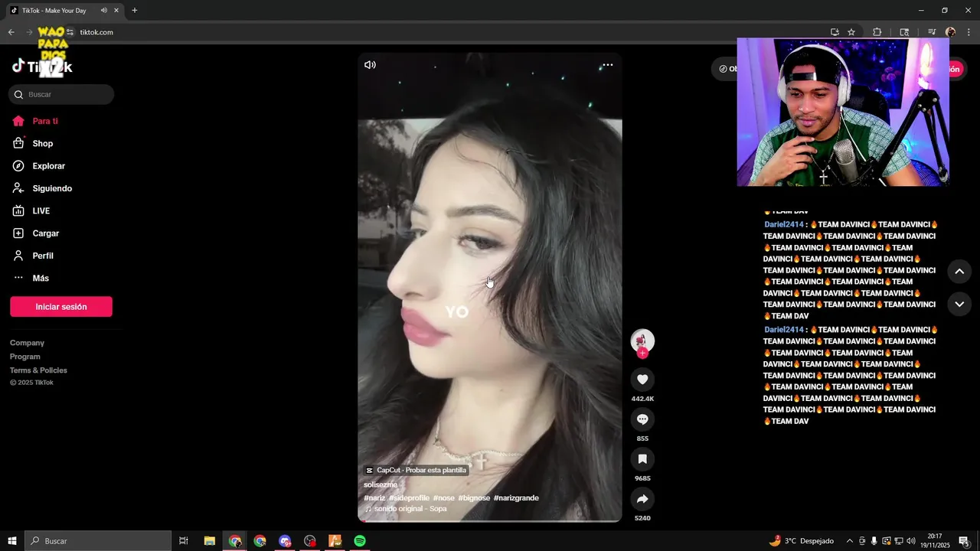The height and width of the screenshot is (551, 980).
Task: Click the Buscar search field in TikTok
Action: tap(61, 94)
